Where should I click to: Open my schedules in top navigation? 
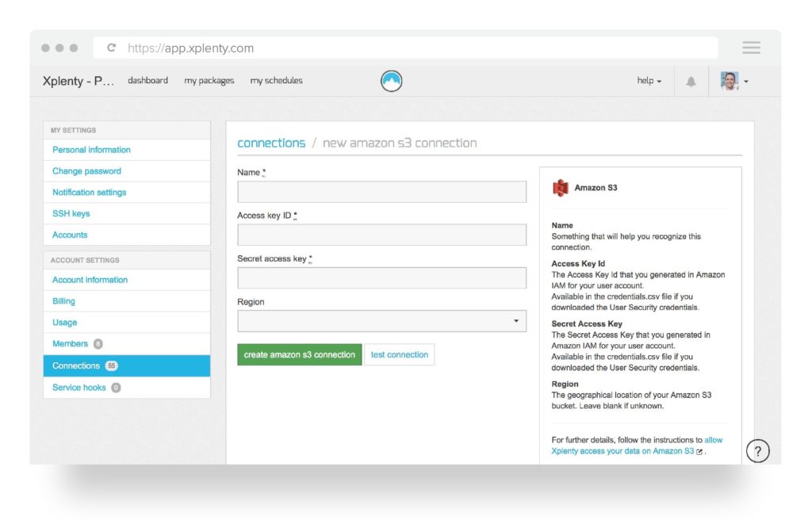pos(277,81)
